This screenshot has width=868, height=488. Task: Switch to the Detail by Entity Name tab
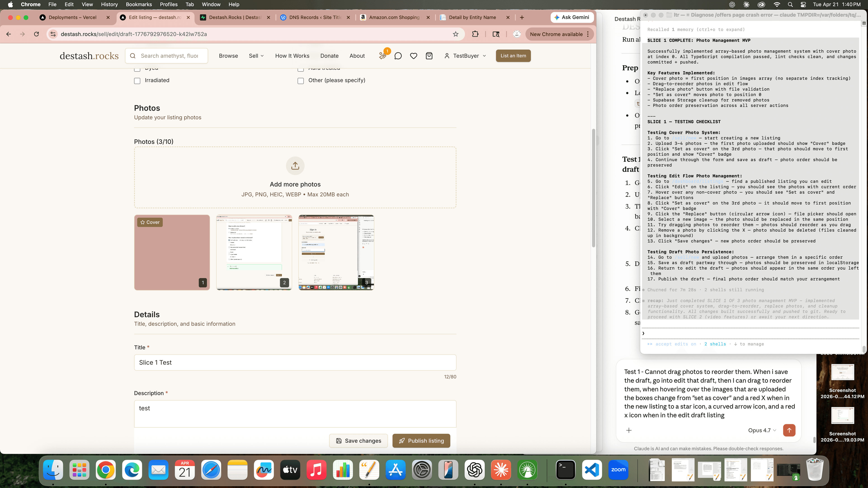click(x=475, y=18)
